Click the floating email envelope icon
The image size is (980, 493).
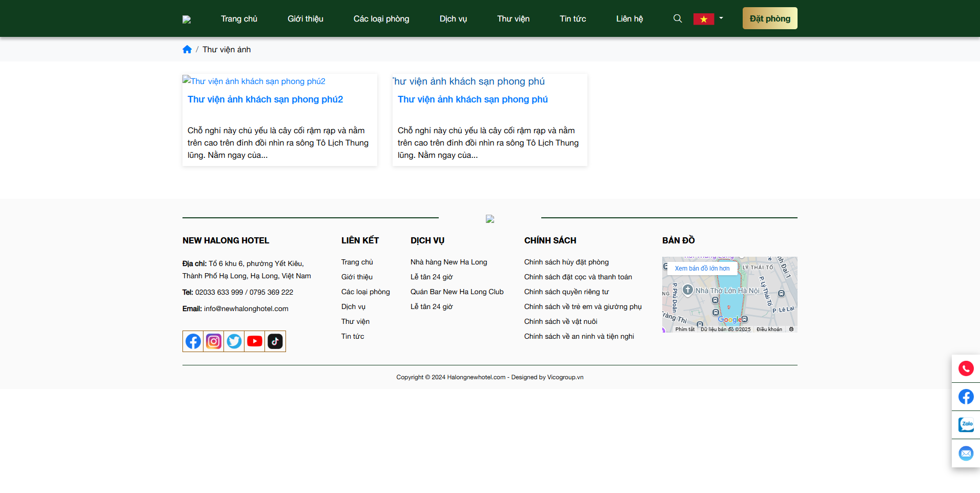tap(966, 453)
